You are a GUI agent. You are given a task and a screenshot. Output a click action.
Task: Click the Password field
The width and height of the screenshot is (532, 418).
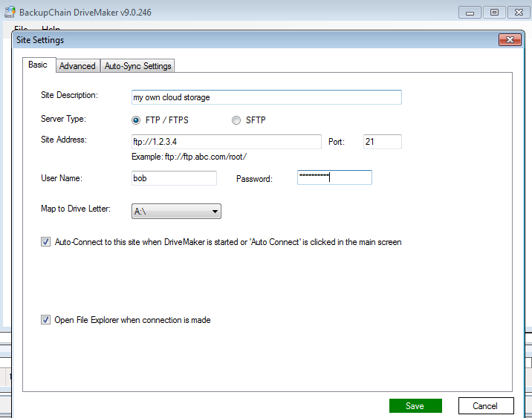point(334,177)
